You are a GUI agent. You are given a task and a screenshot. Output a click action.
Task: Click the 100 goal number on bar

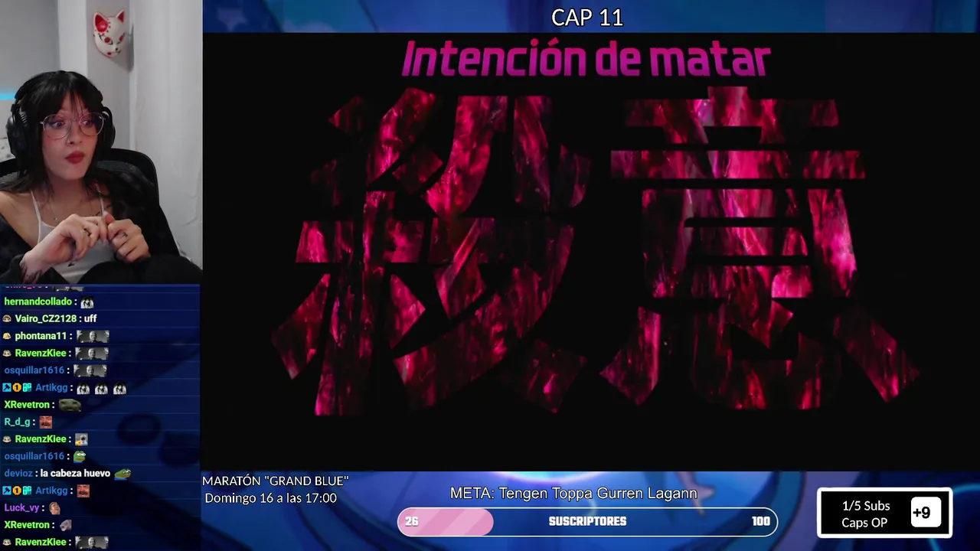pyautogui.click(x=760, y=521)
